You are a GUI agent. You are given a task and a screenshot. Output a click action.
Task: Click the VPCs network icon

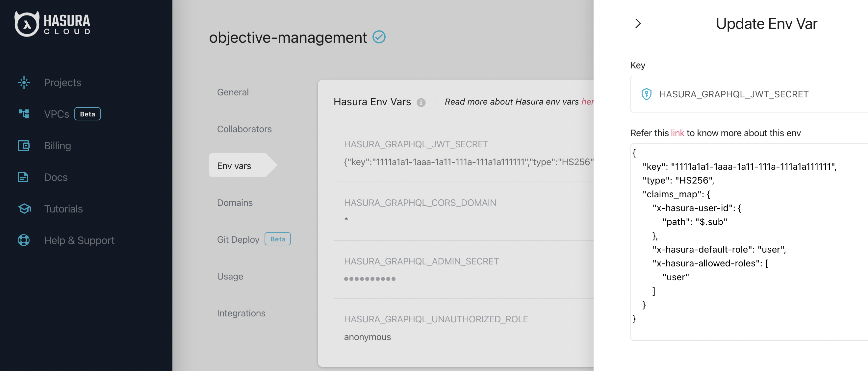[24, 114]
